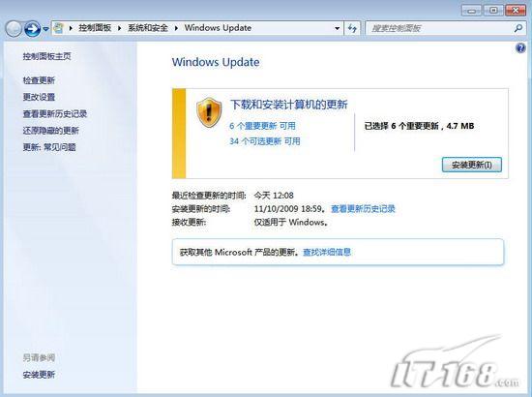
Task: Open 控制面板主页 in the sidebar
Action: click(x=46, y=56)
